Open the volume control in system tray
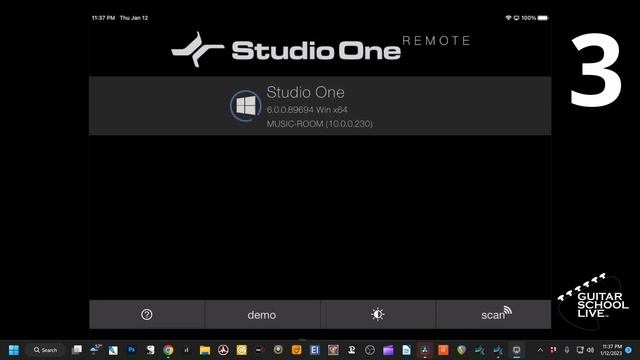This screenshot has height=360, width=640. [x=591, y=350]
